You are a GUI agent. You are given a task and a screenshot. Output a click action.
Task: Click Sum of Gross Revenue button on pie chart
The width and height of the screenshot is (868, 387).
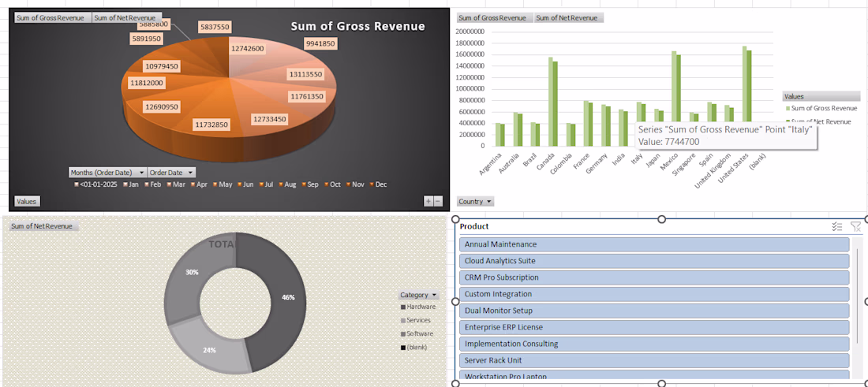click(x=53, y=17)
